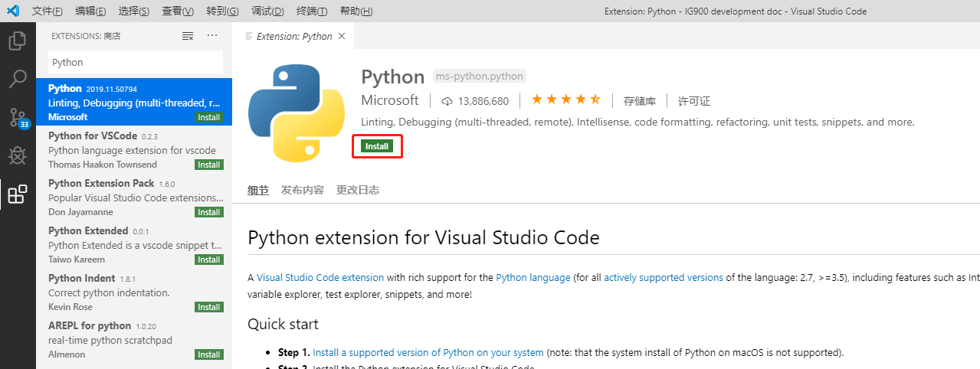
Task: Install Python Extension Pack
Action: click(208, 212)
